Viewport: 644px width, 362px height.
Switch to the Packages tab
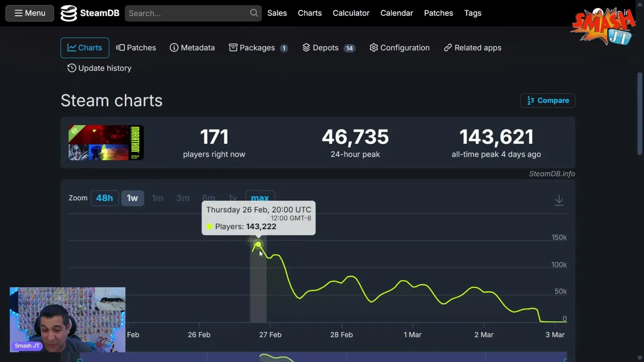258,48
